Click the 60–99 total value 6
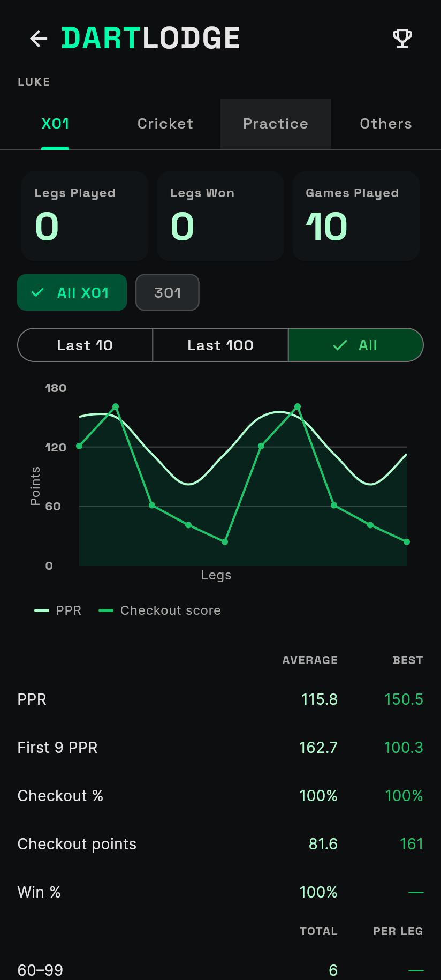 coord(333,970)
